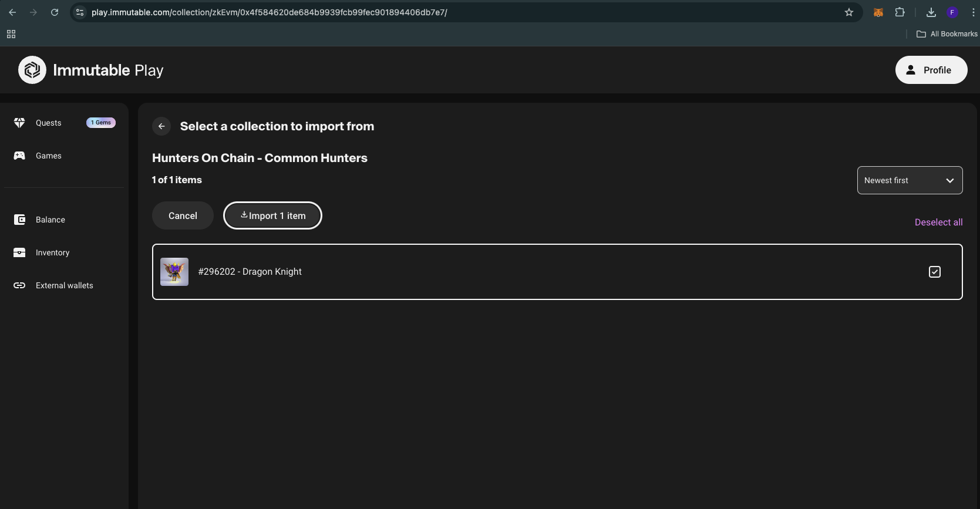
Task: Click the 1 Gems badge
Action: point(101,123)
